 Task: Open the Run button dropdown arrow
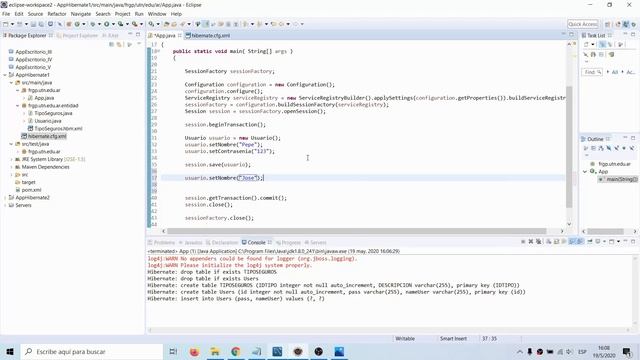pyautogui.click(x=113, y=24)
